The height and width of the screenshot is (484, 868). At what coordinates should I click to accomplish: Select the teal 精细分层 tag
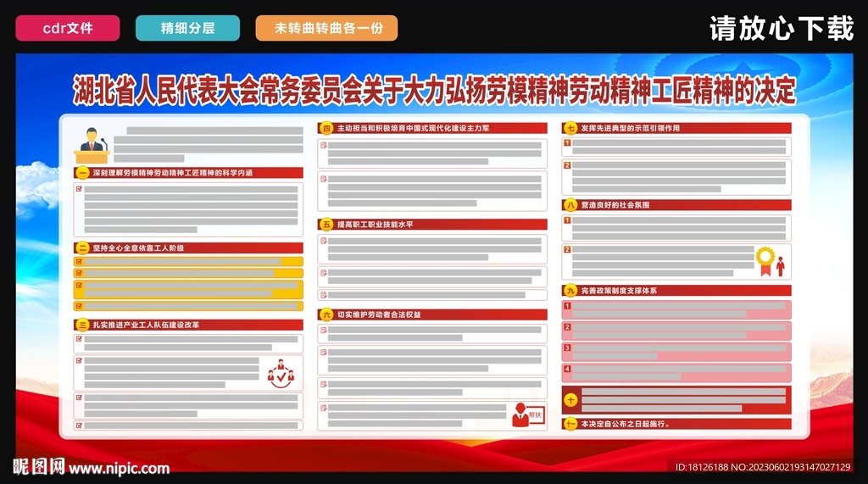point(187,28)
